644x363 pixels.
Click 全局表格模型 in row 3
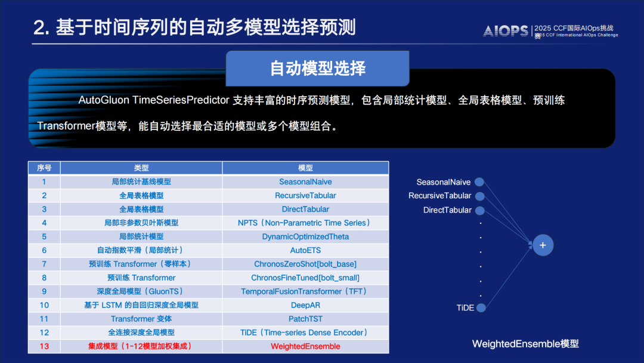click(141, 209)
